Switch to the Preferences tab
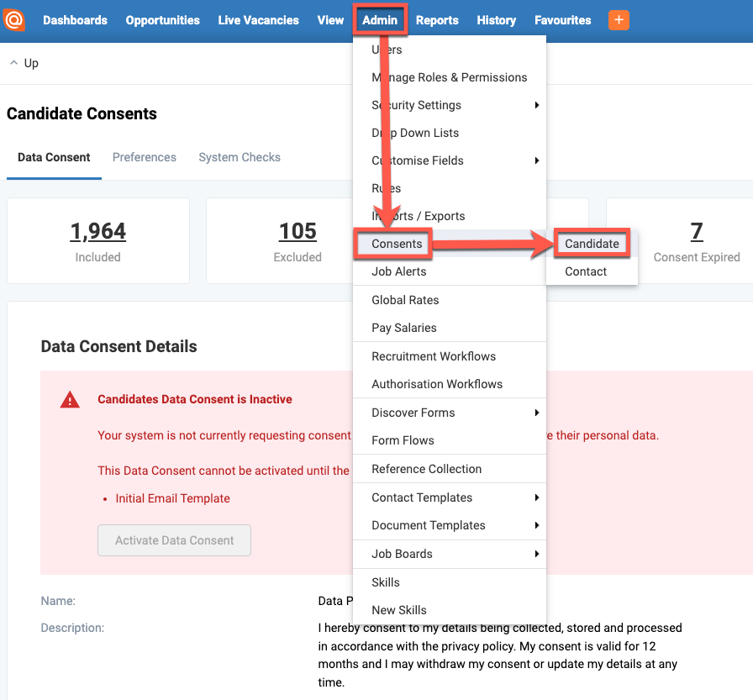 point(144,157)
